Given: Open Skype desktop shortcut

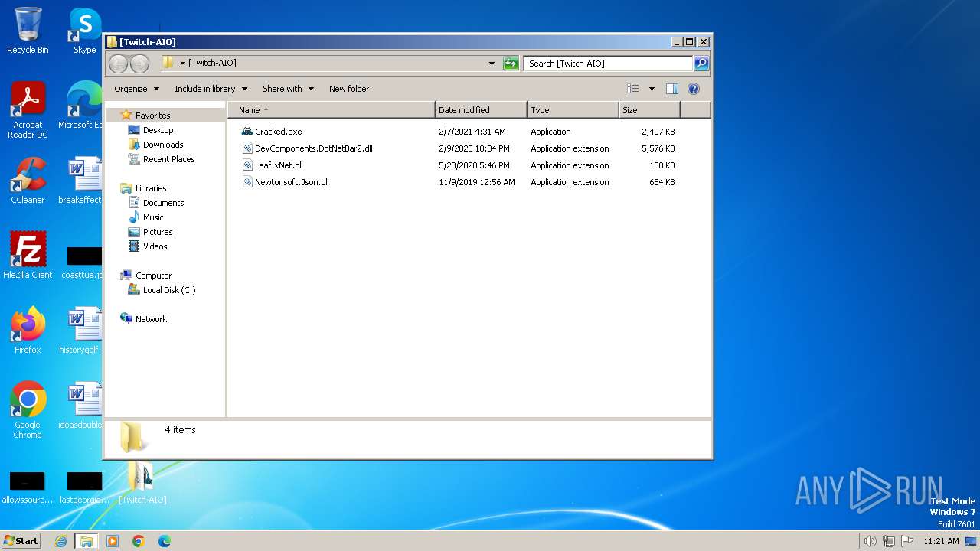Looking at the screenshot, I should [84, 31].
